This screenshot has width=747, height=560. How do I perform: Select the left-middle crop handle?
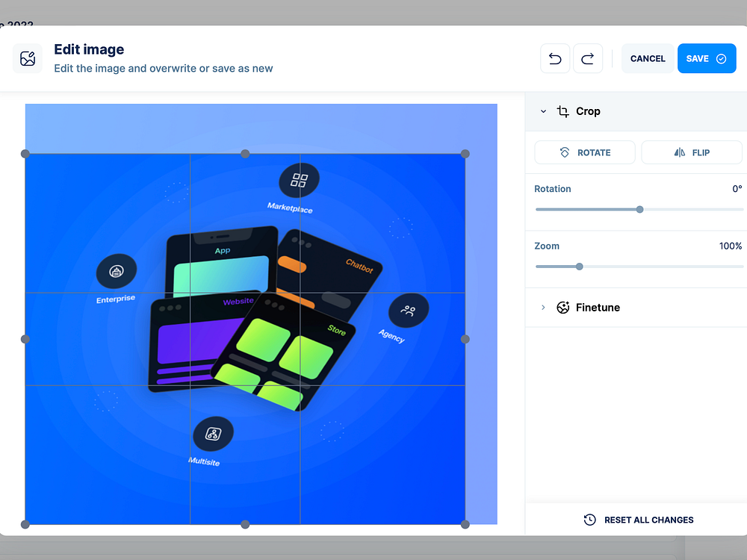pyautogui.click(x=25, y=339)
